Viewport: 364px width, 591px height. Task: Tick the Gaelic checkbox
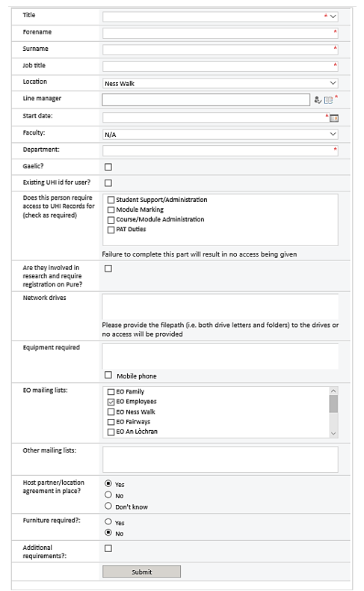108,167
